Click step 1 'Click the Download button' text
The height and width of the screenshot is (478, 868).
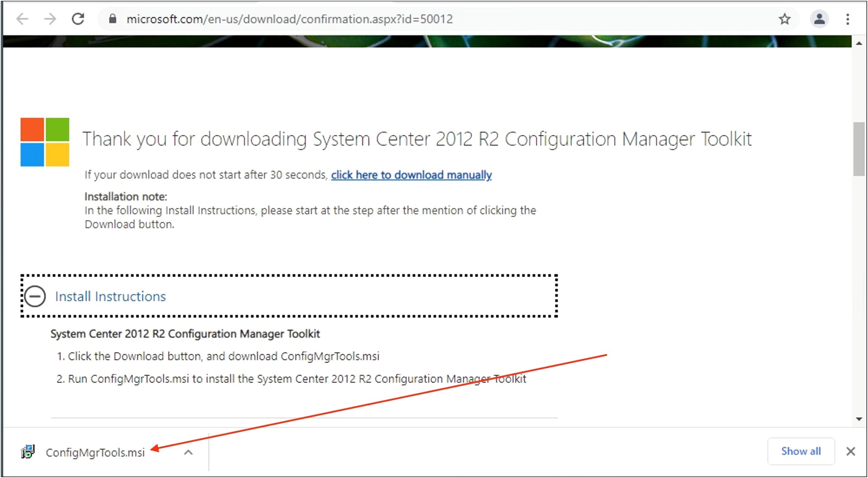click(x=218, y=356)
